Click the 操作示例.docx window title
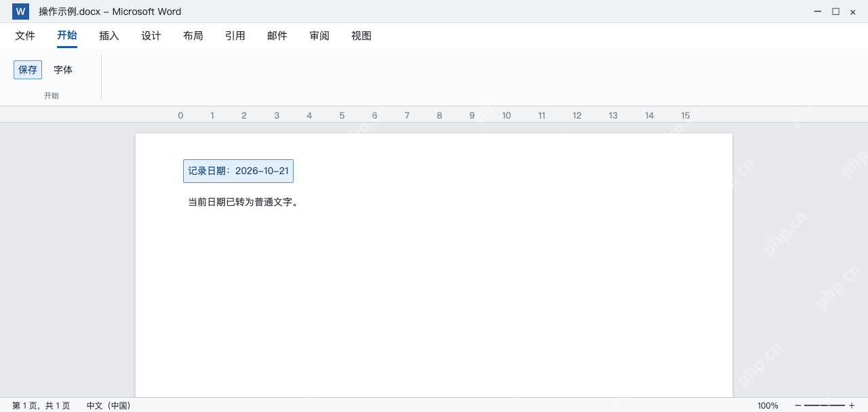The image size is (868, 412). [x=110, y=12]
